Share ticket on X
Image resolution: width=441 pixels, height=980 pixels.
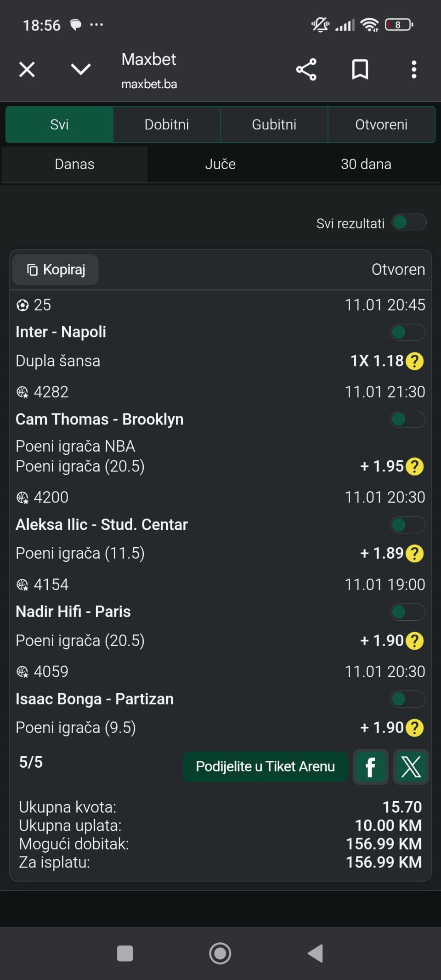click(x=411, y=767)
